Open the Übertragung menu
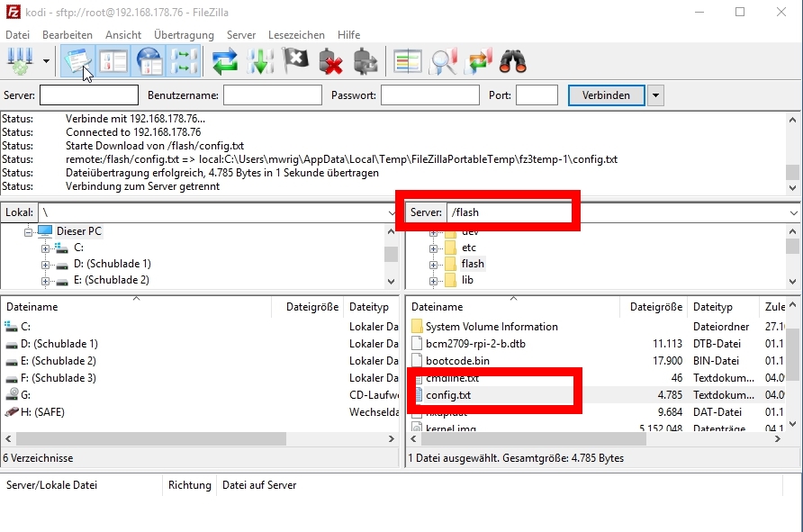The image size is (803, 532). point(184,34)
